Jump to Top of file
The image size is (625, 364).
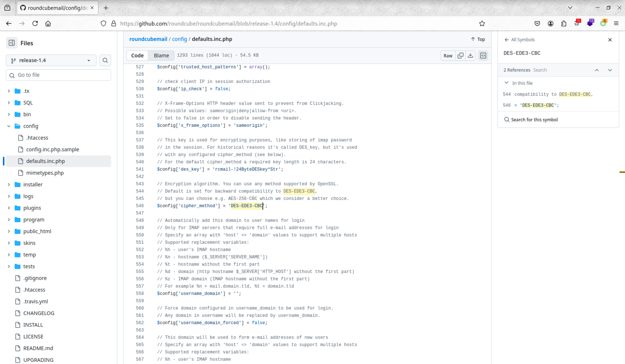[478, 39]
